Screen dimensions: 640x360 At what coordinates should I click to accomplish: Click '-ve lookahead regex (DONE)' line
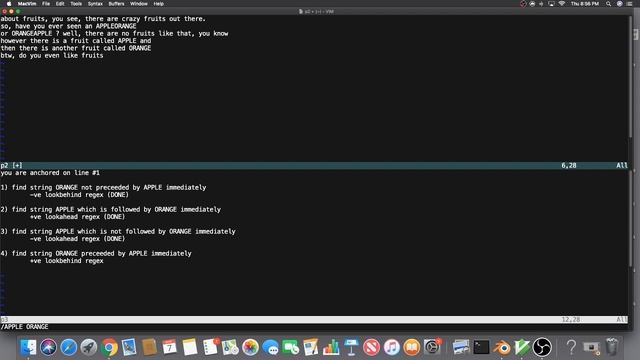(77, 239)
